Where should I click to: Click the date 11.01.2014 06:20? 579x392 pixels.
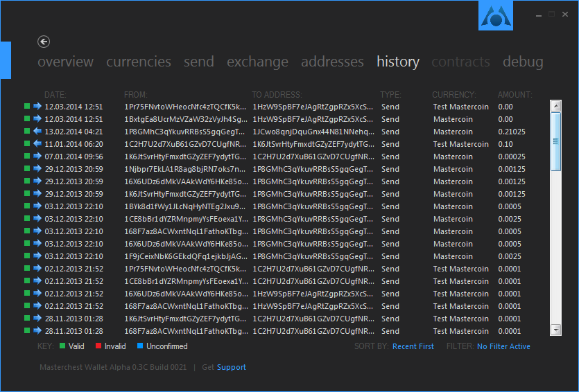click(x=74, y=144)
